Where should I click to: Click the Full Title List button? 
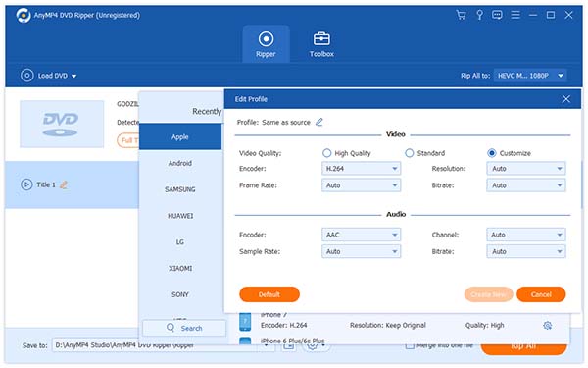pos(127,140)
